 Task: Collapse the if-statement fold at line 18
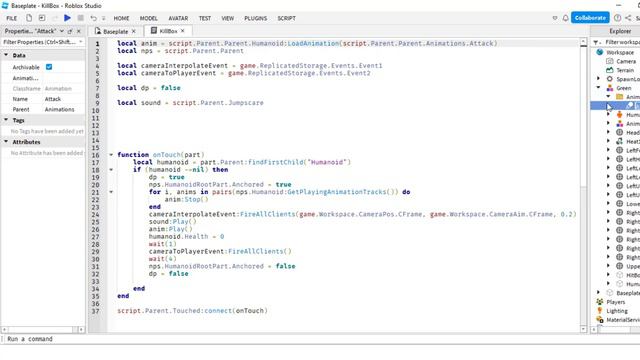tap(111, 169)
